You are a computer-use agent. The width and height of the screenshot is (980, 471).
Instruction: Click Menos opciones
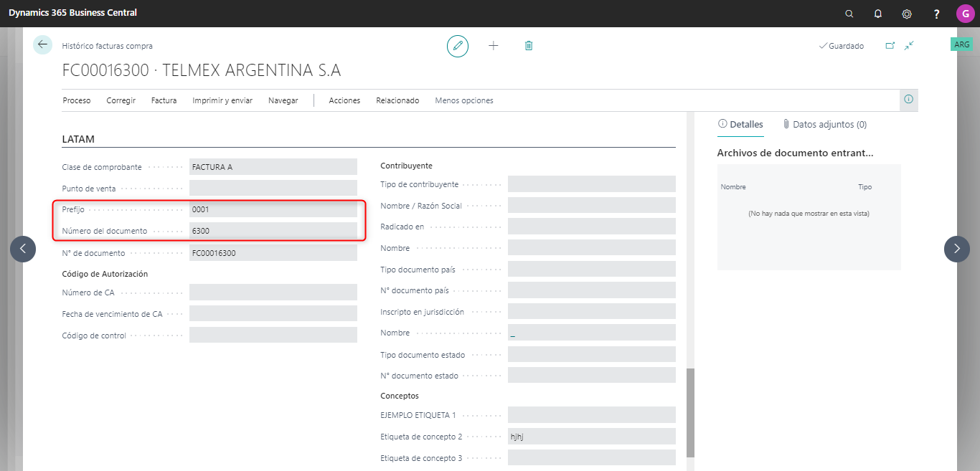pyautogui.click(x=464, y=100)
